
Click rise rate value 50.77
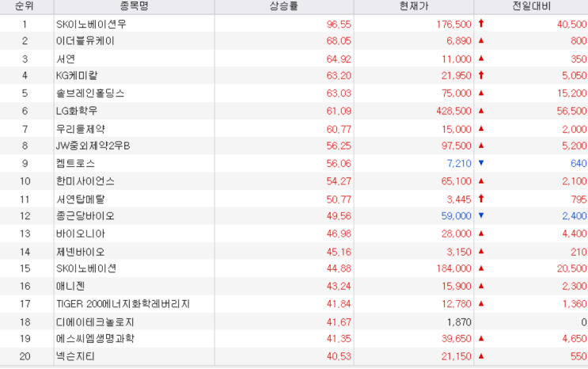pyautogui.click(x=339, y=200)
